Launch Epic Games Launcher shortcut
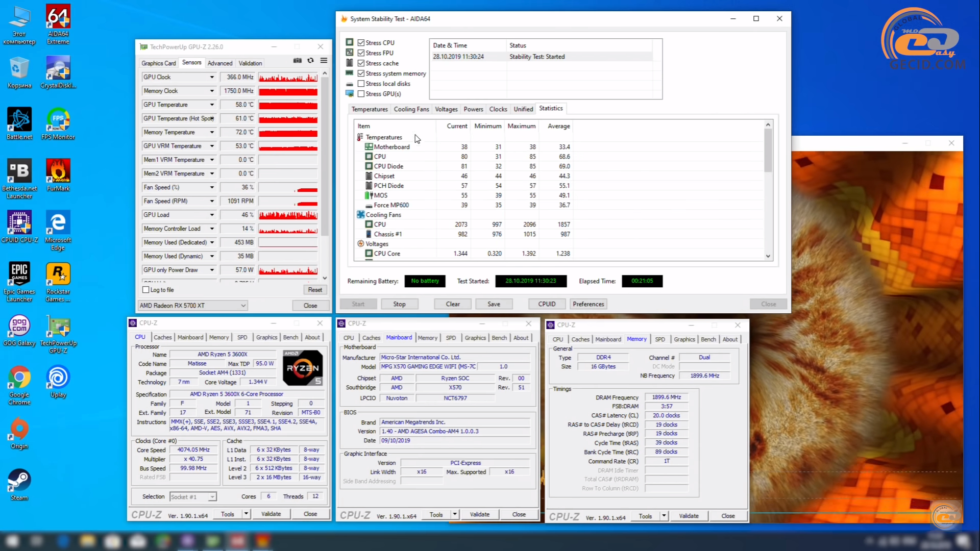The image size is (980, 551). pyautogui.click(x=19, y=282)
